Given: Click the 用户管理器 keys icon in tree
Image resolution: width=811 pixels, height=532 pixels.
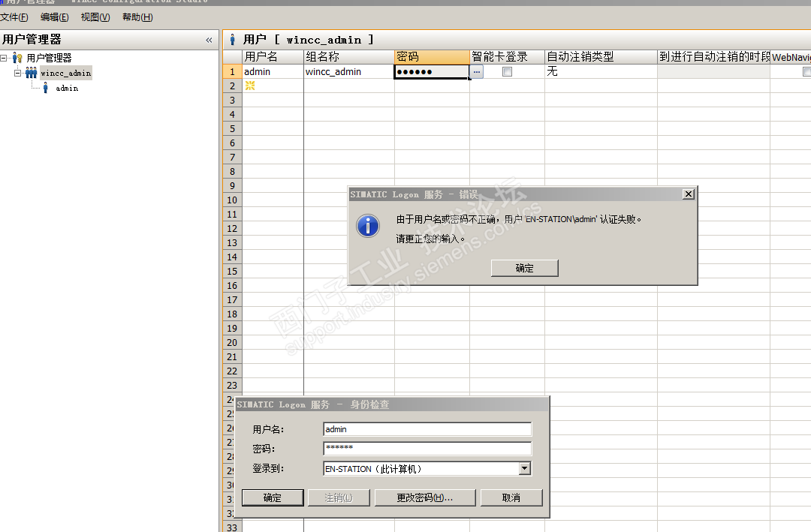Looking at the screenshot, I should tap(17, 58).
